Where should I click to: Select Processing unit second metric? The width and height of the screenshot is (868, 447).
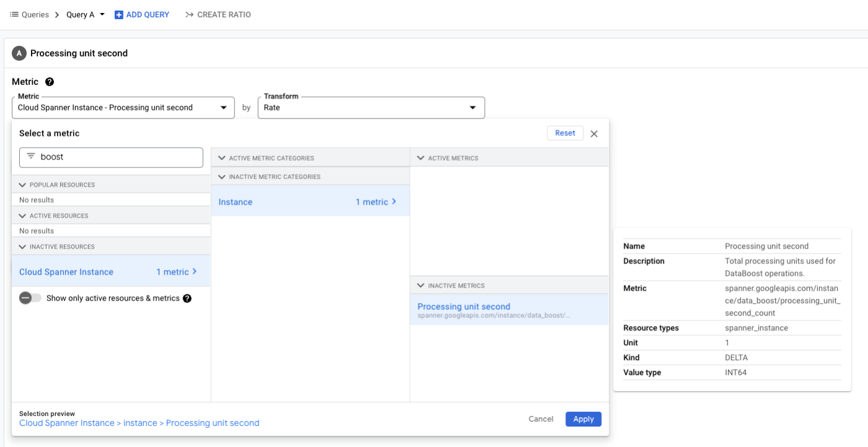tap(509, 310)
